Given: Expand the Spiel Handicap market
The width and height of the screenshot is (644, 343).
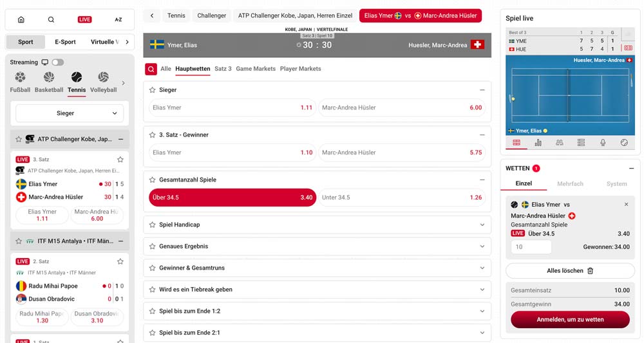Looking at the screenshot, I should coord(482,225).
